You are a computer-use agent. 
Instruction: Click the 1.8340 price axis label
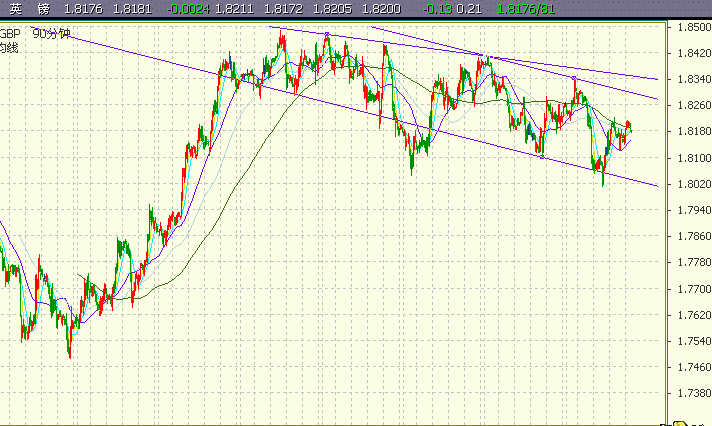click(x=694, y=79)
